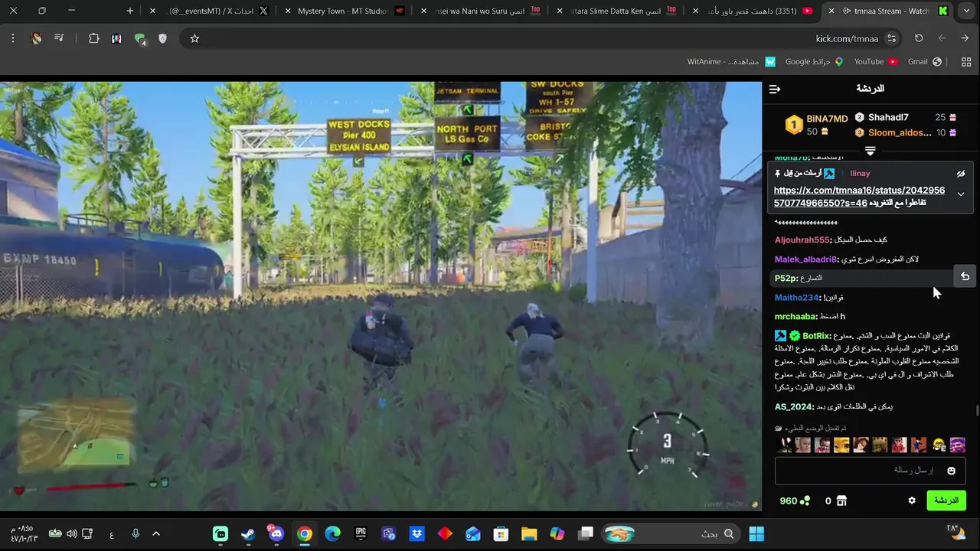The image size is (980, 551).
Task: Open the Google Maps bookmark
Action: pos(814,61)
